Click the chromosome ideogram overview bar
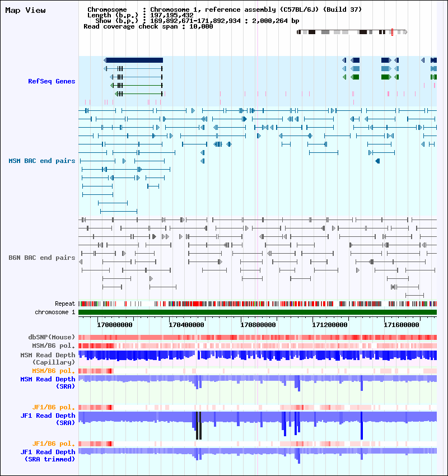448x476 pixels. (x=352, y=32)
